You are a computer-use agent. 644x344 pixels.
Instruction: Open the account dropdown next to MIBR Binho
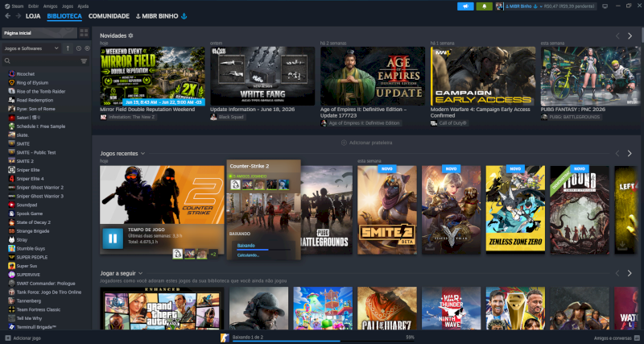(541, 6)
